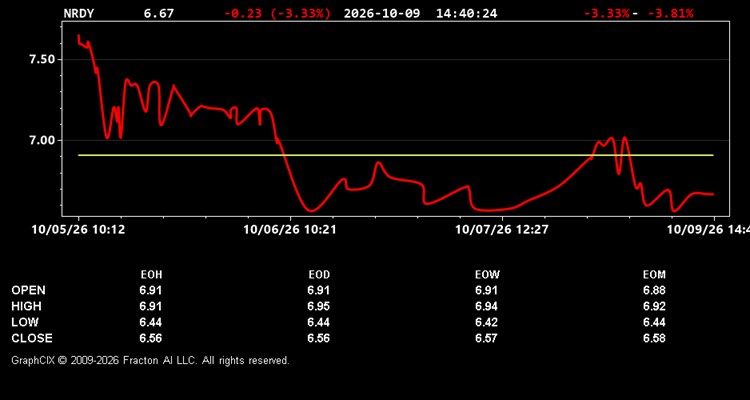Click the EOH LOW value 6.44
The image size is (750, 400).
[x=151, y=322]
